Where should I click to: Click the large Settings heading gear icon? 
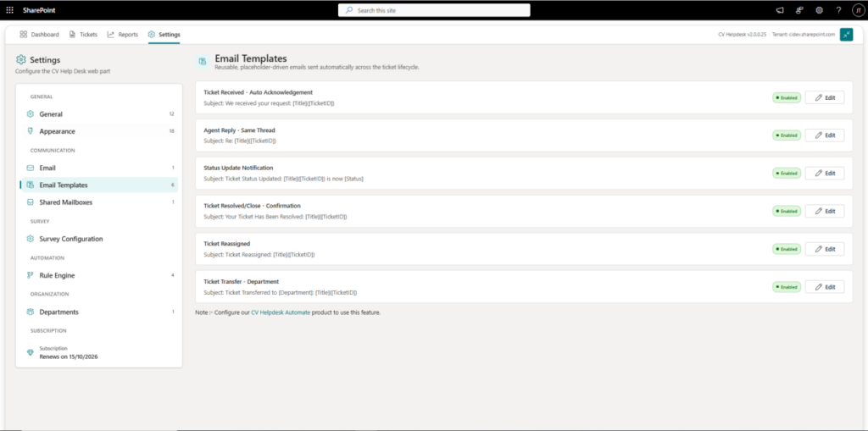[x=21, y=60]
